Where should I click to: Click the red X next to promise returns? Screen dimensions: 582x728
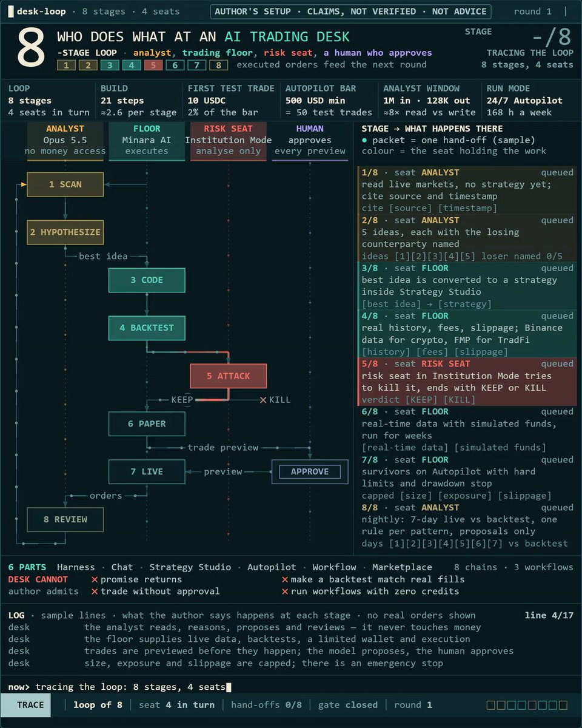95,579
